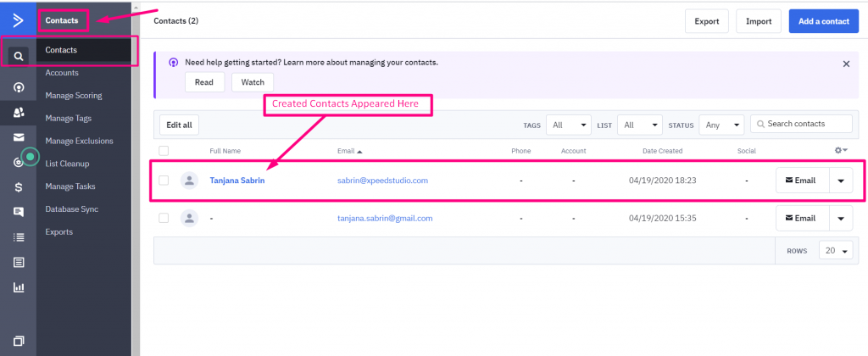
Task: Sort contacts by the Email column header
Action: click(348, 151)
